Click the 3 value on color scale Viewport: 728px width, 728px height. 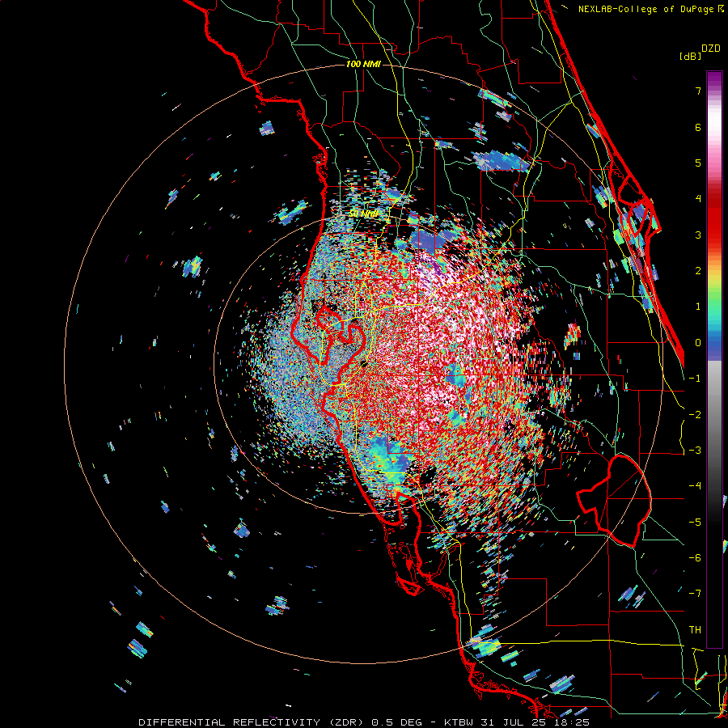[x=698, y=235]
